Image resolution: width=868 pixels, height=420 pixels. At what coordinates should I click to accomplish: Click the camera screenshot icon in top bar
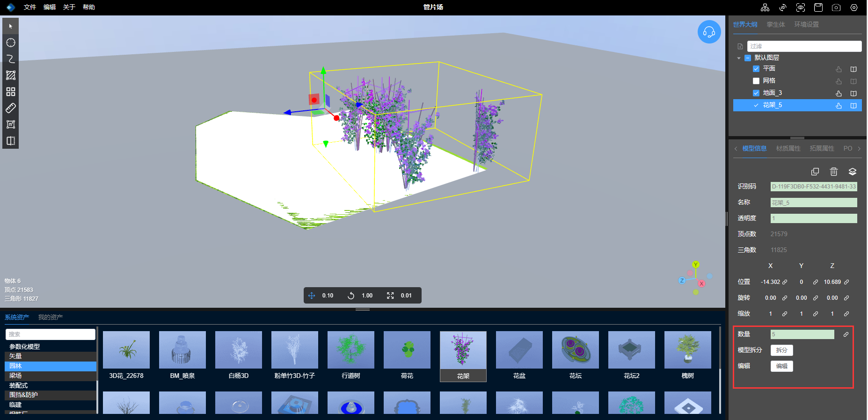point(836,7)
